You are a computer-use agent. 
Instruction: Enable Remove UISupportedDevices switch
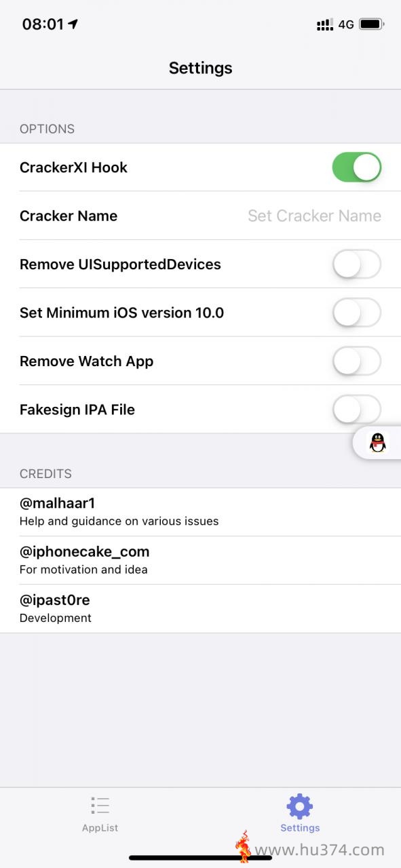[357, 264]
